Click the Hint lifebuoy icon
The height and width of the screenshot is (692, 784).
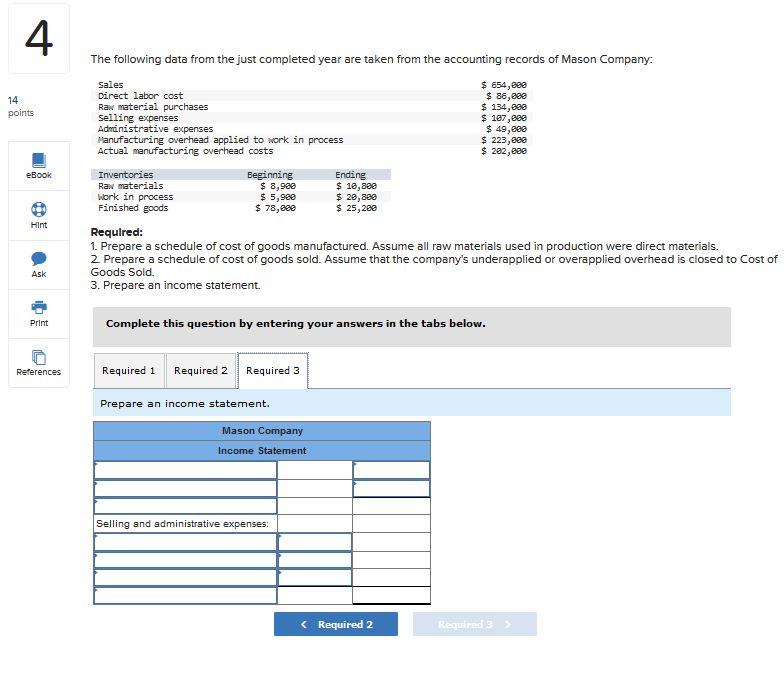point(38,209)
